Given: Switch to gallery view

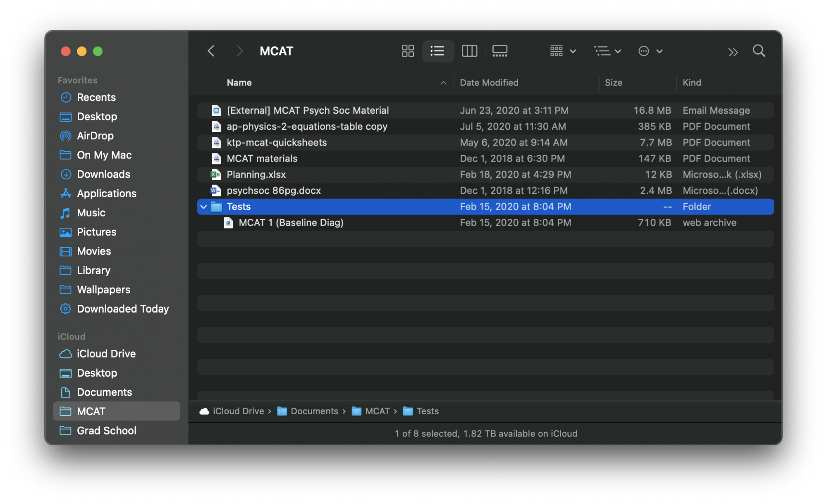Looking at the screenshot, I should 500,51.
